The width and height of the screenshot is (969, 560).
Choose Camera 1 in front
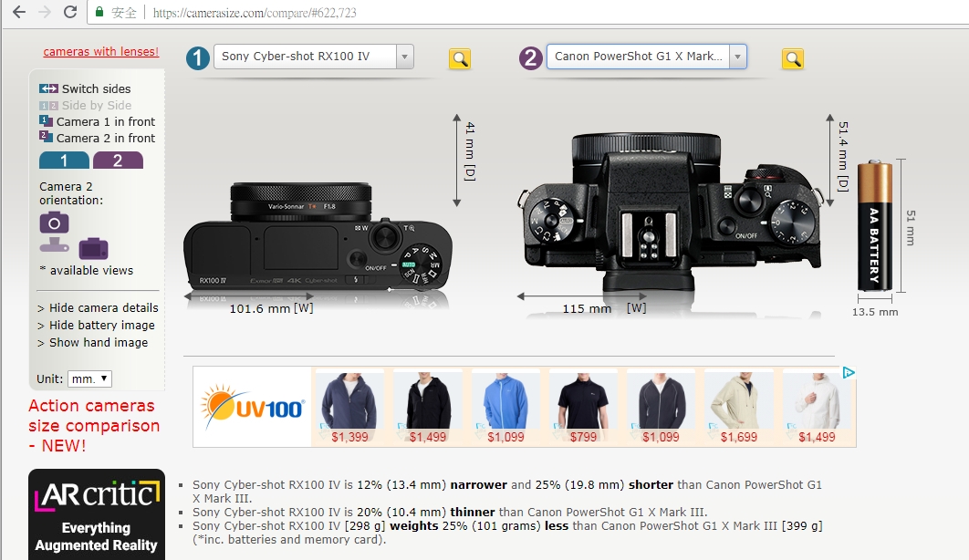click(97, 121)
